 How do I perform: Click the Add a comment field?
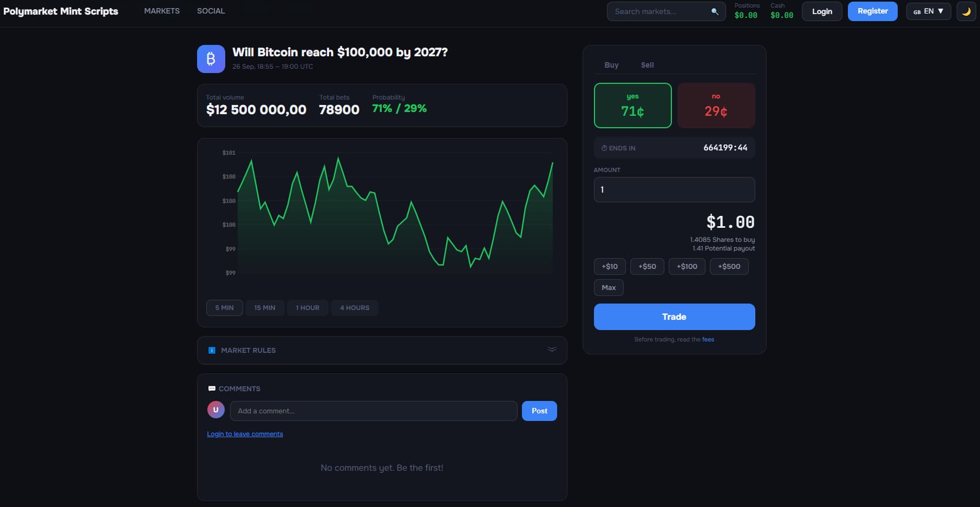click(374, 411)
